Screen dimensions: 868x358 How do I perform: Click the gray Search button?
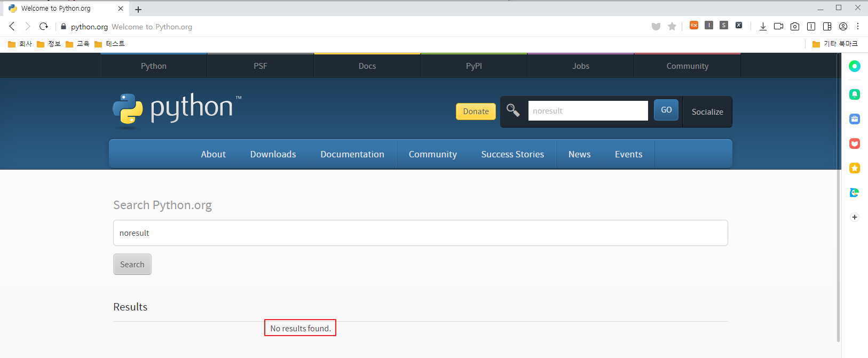132,264
